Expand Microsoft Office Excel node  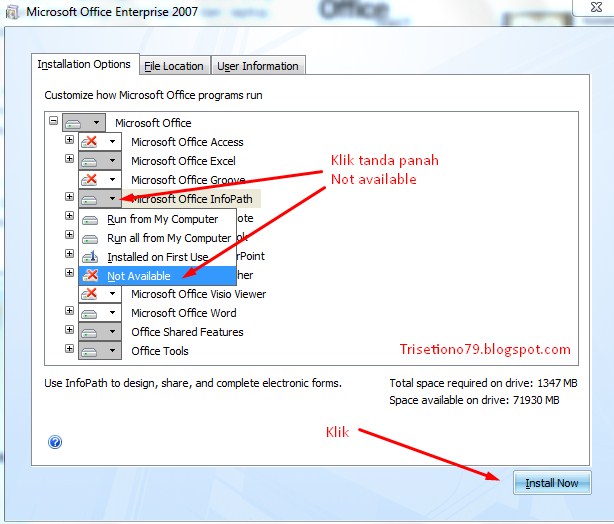tap(69, 158)
